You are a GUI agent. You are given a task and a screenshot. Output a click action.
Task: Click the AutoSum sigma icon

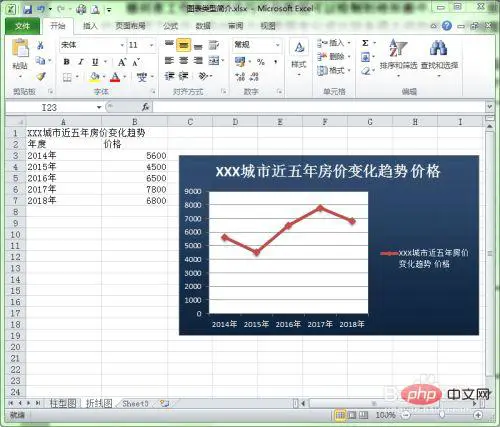coord(365,43)
